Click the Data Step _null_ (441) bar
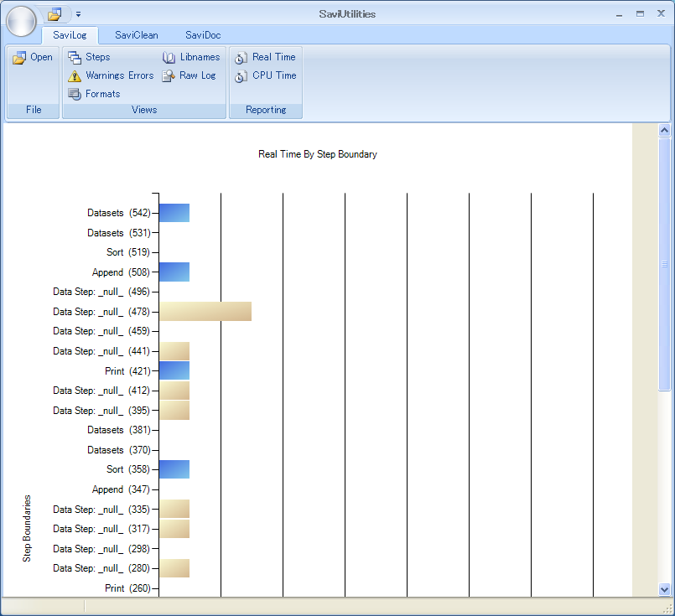Viewport: 675px width, 616px height. pos(174,351)
